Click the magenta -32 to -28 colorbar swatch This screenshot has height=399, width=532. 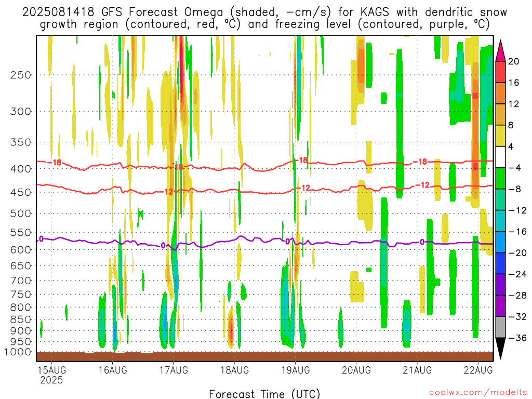coord(500,306)
